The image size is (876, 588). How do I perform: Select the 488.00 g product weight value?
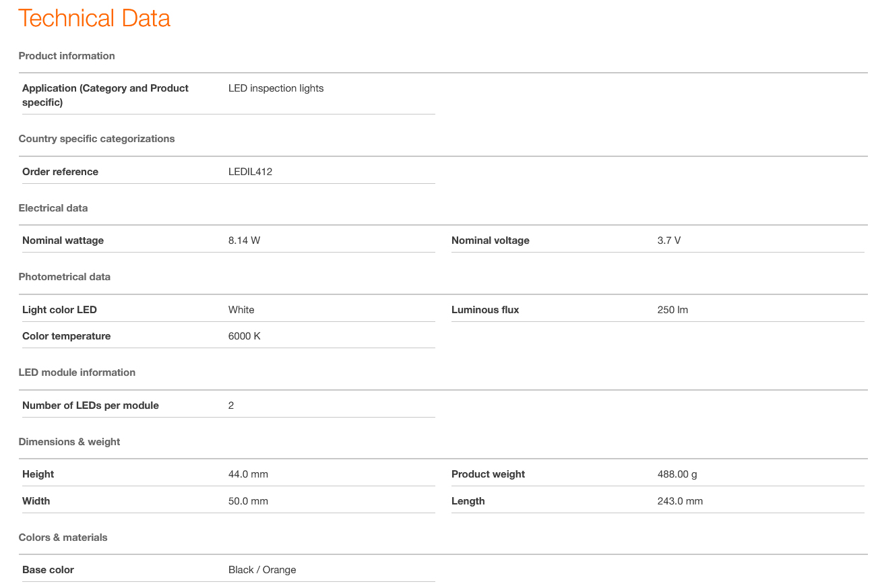[677, 474]
